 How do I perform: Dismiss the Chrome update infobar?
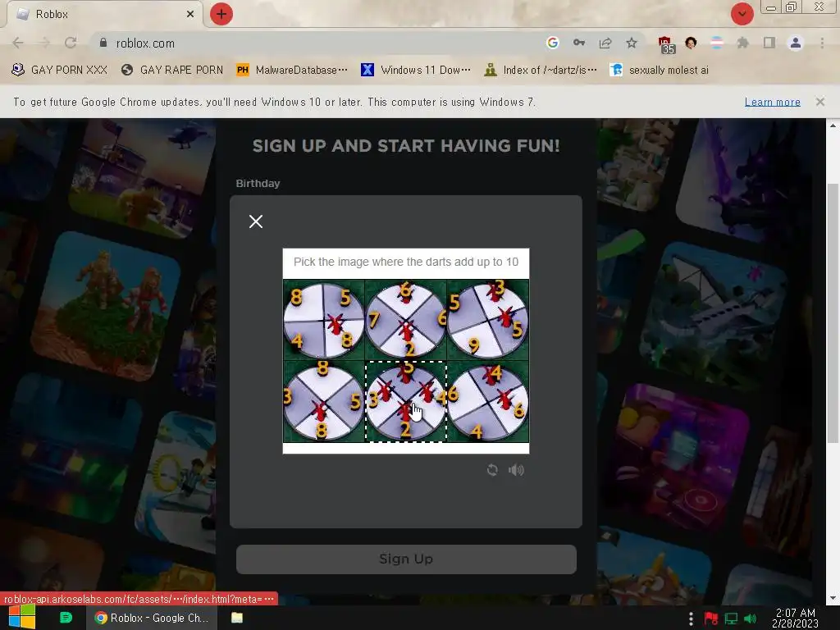pyautogui.click(x=819, y=102)
